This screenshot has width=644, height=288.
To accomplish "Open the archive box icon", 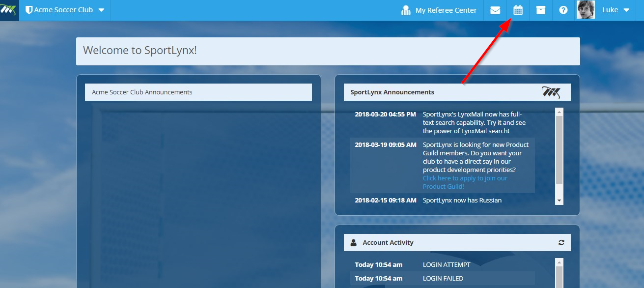I will pos(541,10).
